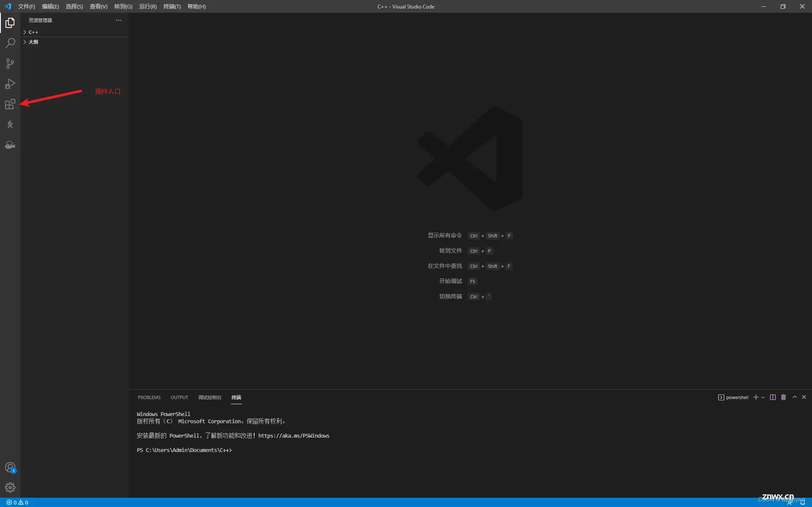This screenshot has width=812, height=507.
Task: Open the bottom custom extension icon in activity bar
Action: (10, 145)
